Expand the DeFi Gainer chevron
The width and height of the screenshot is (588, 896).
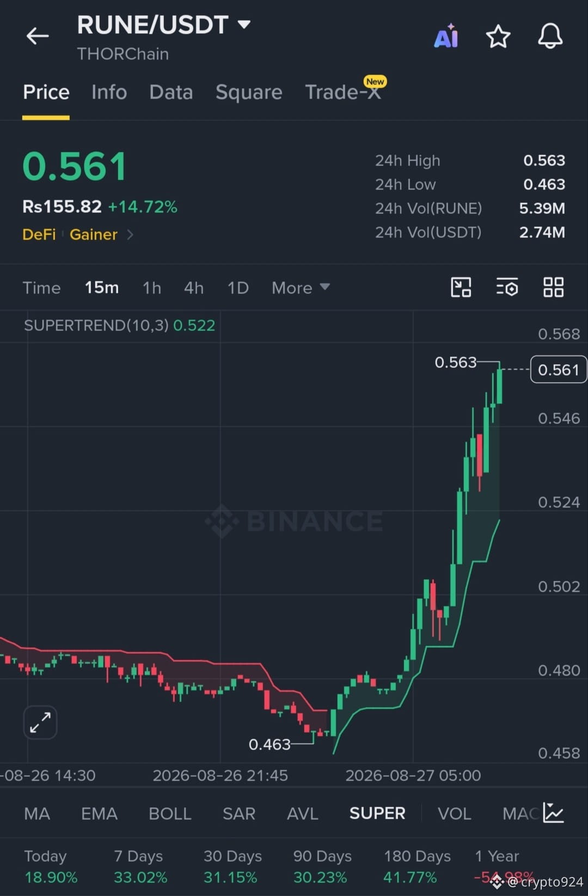point(130,235)
